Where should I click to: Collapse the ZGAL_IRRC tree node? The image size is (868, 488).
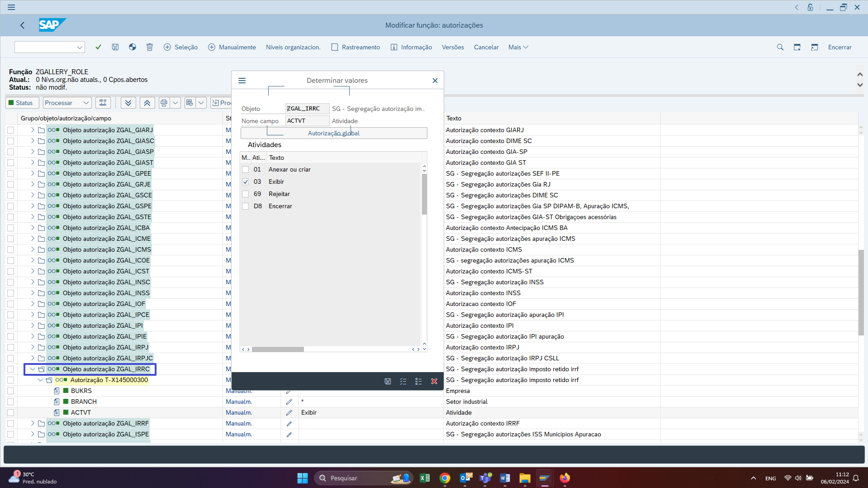[x=33, y=369]
